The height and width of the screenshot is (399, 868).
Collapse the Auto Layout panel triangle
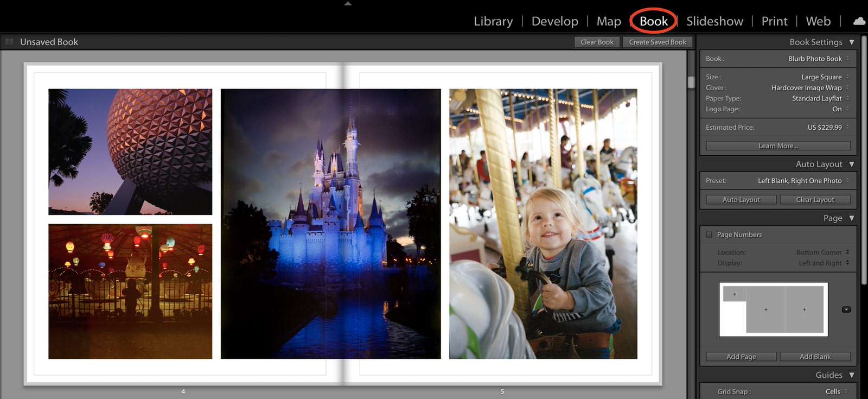point(852,164)
